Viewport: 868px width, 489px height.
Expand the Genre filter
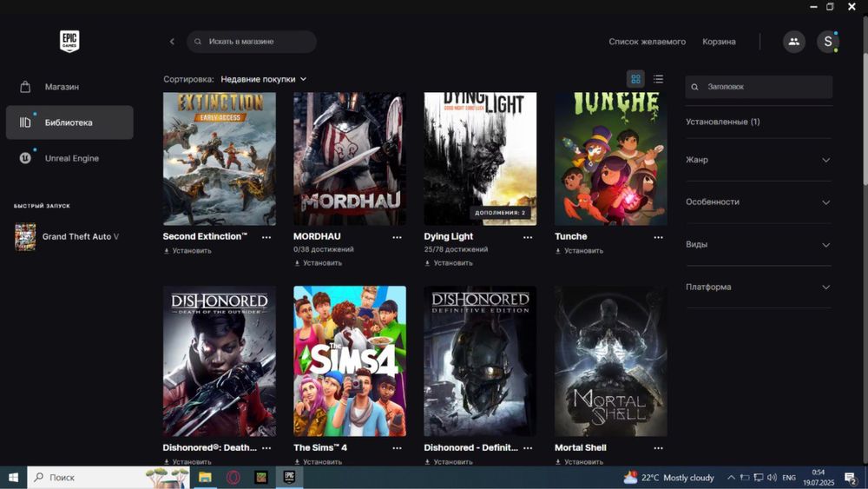(759, 160)
